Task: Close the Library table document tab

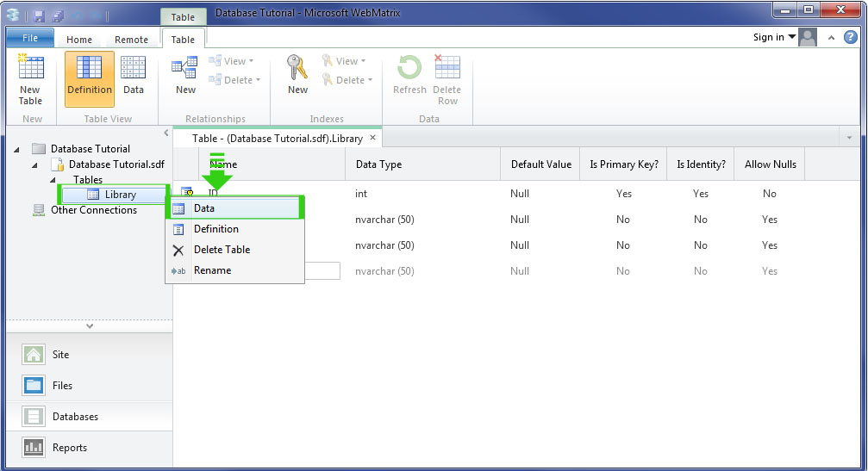Action: pyautogui.click(x=373, y=138)
